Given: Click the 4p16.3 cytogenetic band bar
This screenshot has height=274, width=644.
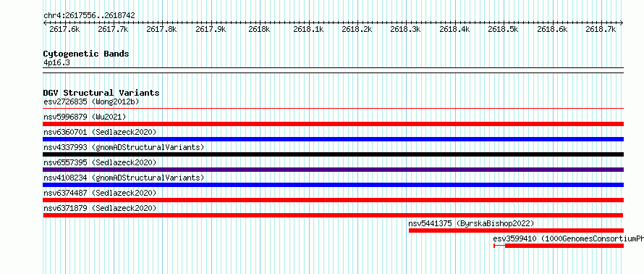Looking at the screenshot, I should coord(334,70).
